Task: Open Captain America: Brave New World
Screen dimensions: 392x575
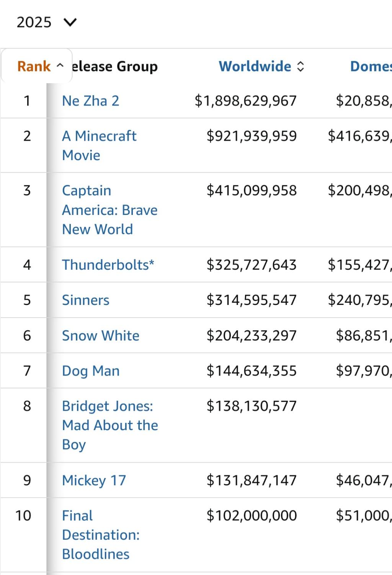Action: pos(110,210)
